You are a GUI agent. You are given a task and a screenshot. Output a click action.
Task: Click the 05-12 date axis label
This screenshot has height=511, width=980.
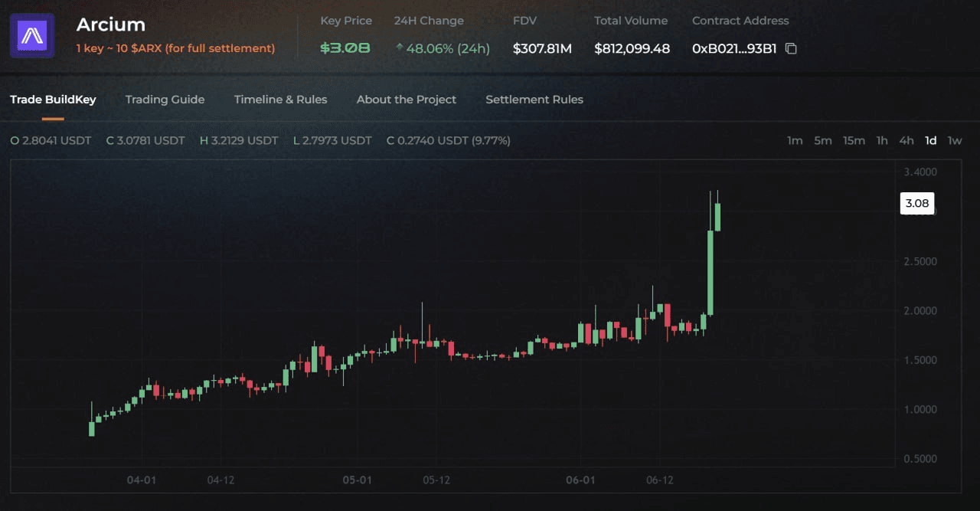(436, 480)
